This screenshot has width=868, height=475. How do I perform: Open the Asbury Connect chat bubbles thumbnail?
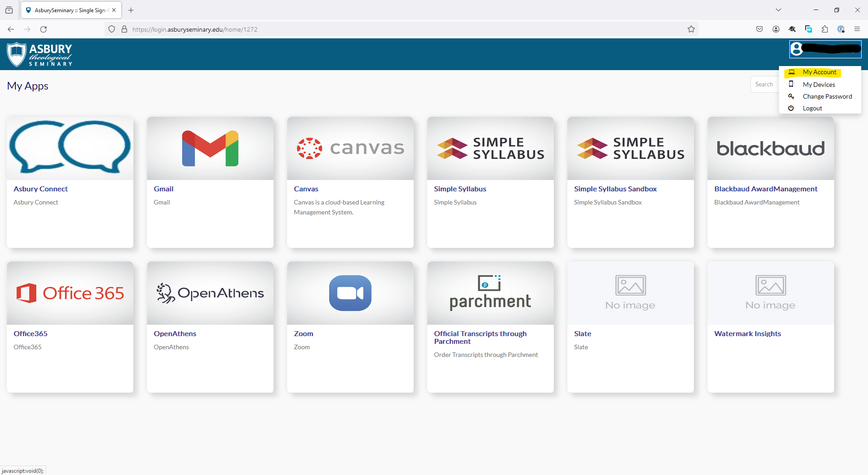coord(70,148)
